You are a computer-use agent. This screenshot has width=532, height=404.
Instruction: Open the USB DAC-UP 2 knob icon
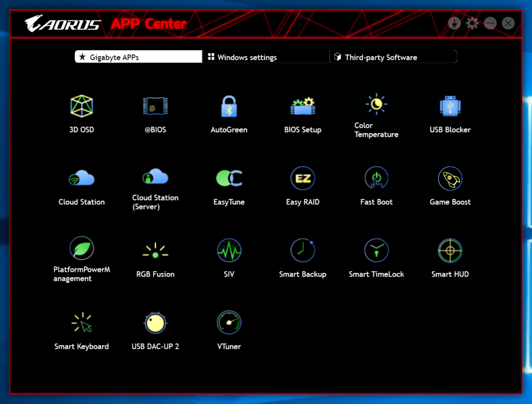click(x=155, y=323)
